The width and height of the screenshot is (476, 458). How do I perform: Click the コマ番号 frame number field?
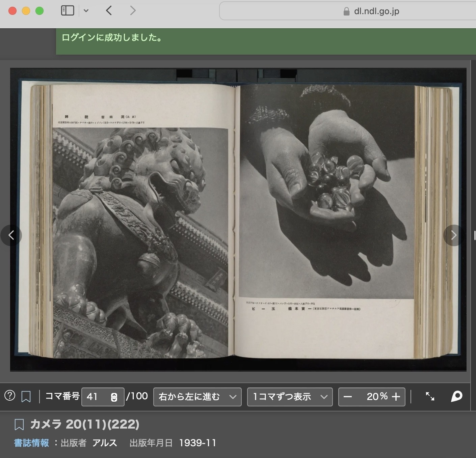(x=103, y=397)
